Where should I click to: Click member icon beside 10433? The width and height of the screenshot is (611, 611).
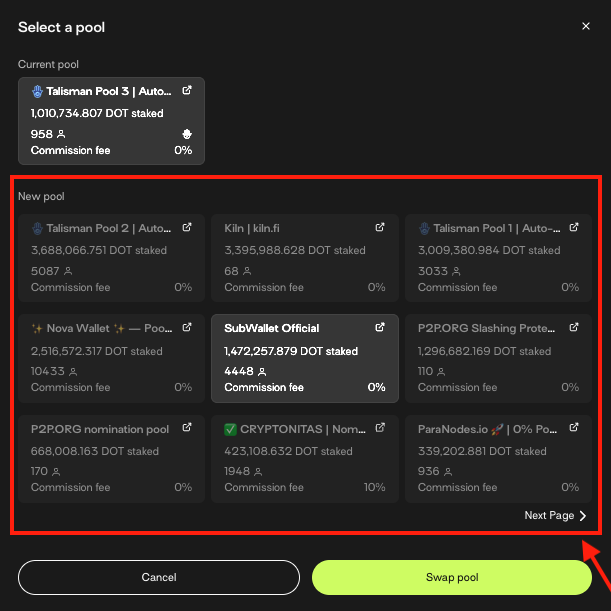(x=73, y=372)
